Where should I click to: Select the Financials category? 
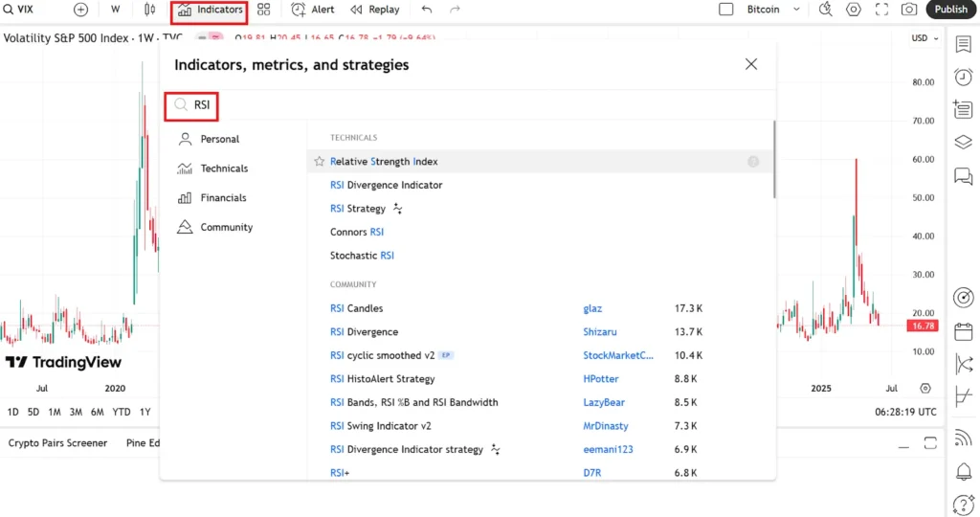click(212, 197)
